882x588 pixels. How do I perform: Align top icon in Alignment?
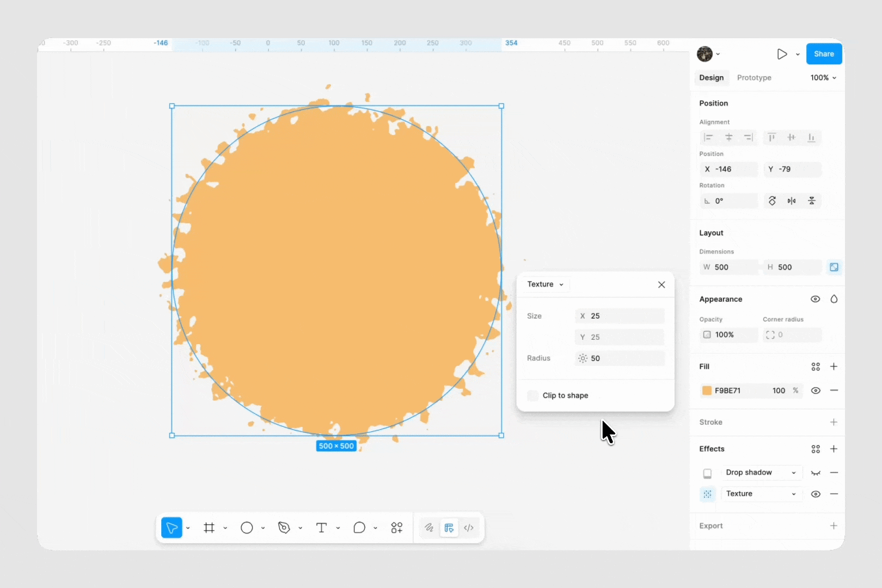tap(771, 137)
